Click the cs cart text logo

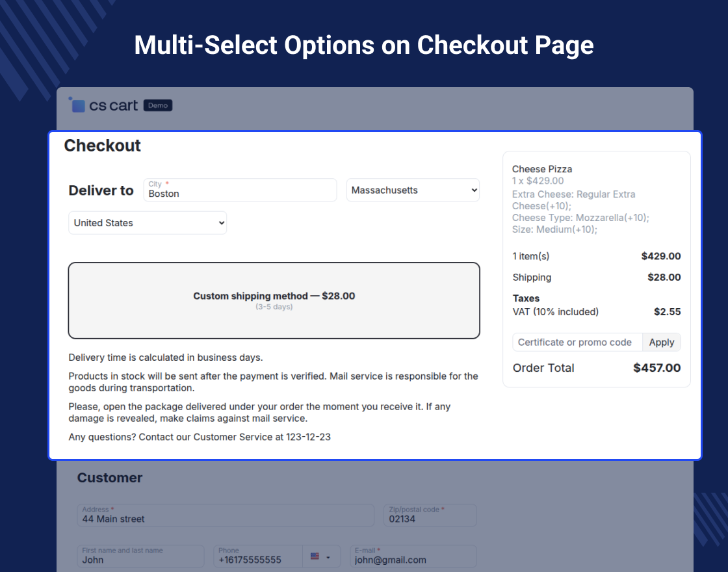pos(114,105)
